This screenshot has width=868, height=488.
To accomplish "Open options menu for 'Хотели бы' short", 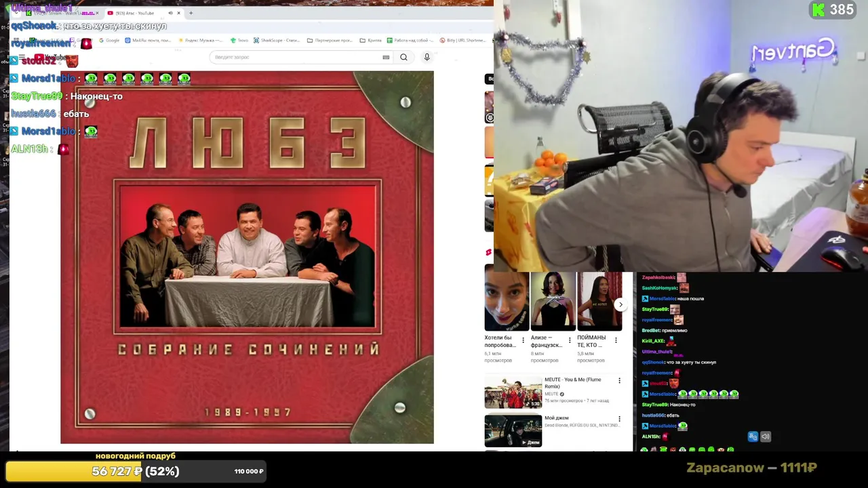I will (523, 340).
